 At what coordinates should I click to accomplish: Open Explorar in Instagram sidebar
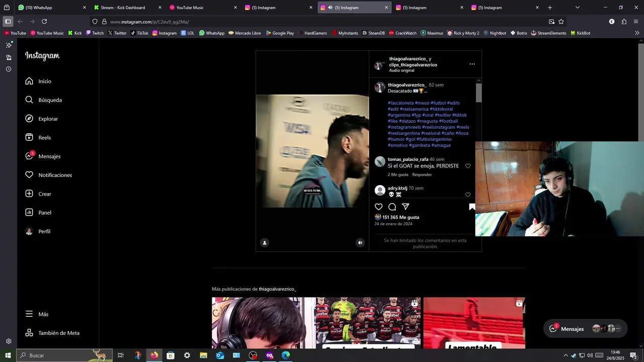pyautogui.click(x=41, y=119)
